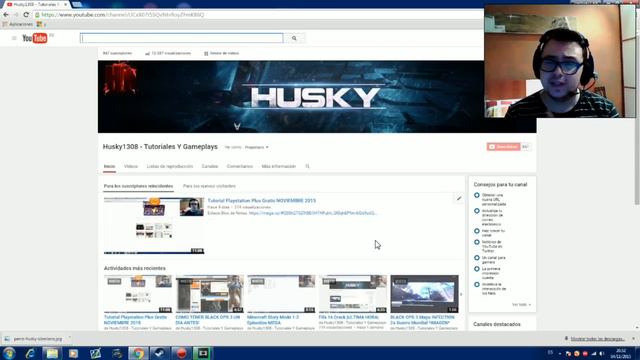Open BLACK OPS 3 Mapa INFECTION thumbnail

click(424, 294)
